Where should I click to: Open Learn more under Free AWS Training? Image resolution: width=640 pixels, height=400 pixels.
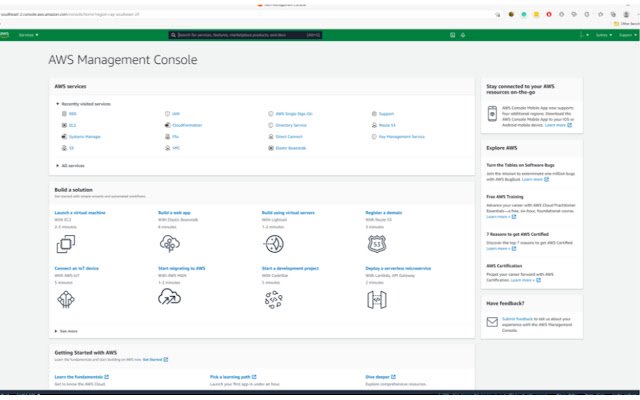501,217
